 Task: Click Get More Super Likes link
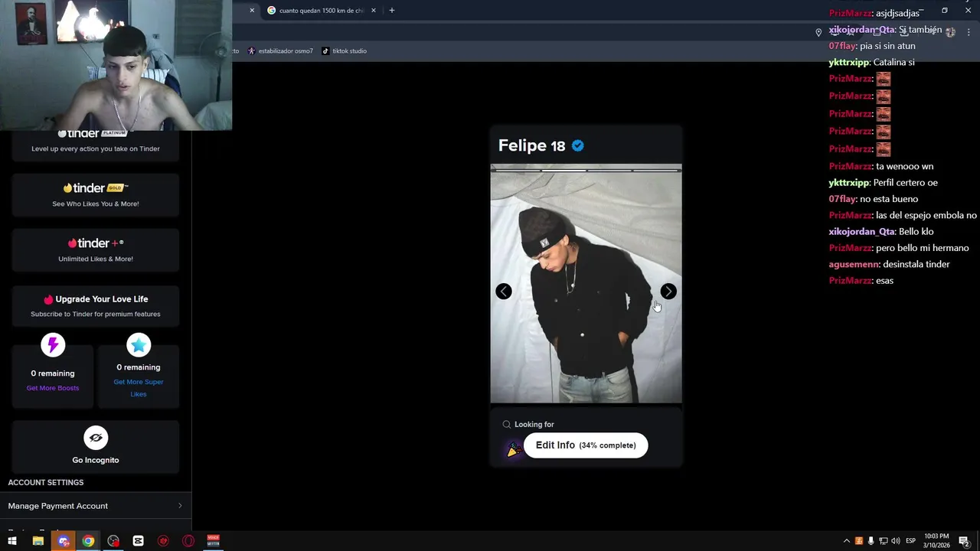point(139,388)
